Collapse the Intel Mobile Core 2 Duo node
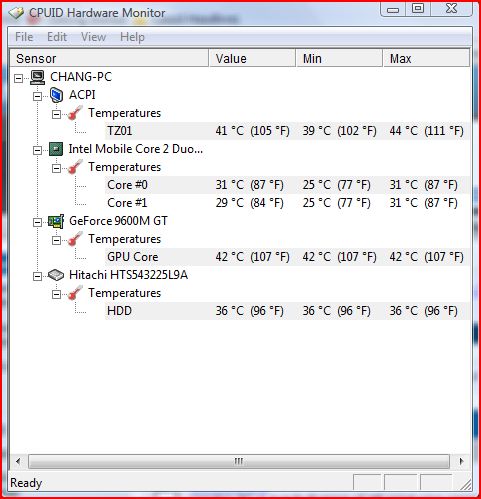 point(38,151)
